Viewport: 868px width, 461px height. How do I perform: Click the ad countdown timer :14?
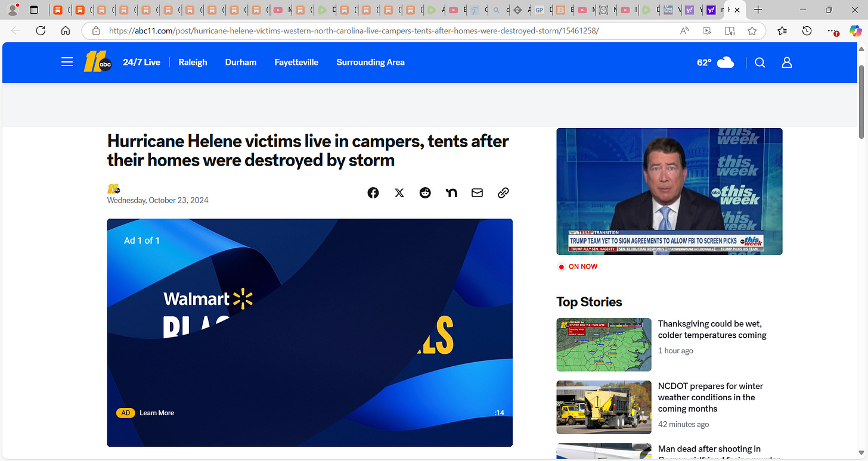tap(499, 413)
